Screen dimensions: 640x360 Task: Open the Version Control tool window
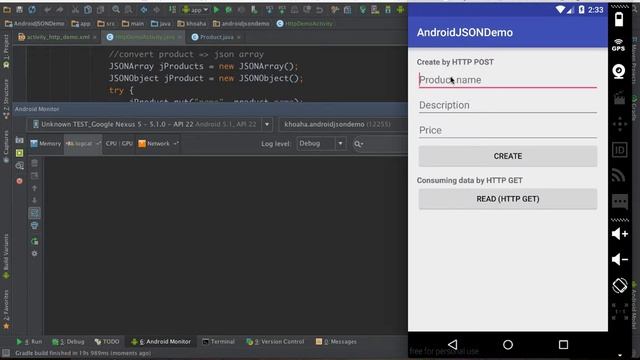tap(276, 342)
